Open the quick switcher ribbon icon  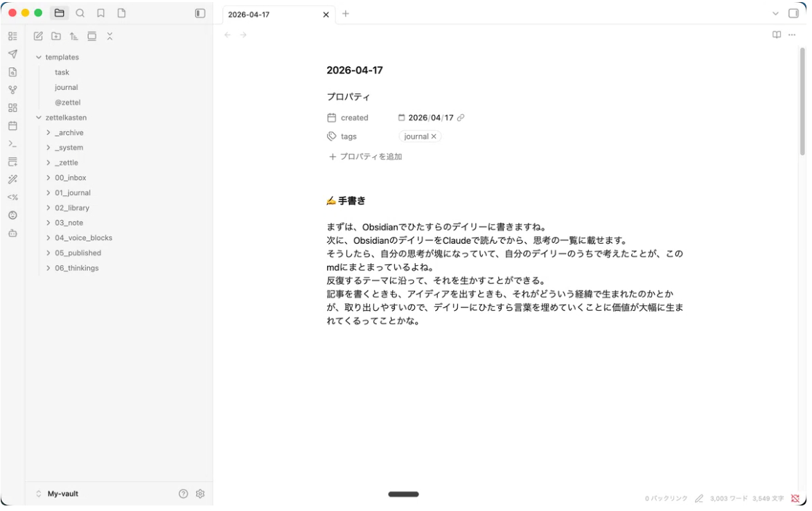[x=13, y=36]
